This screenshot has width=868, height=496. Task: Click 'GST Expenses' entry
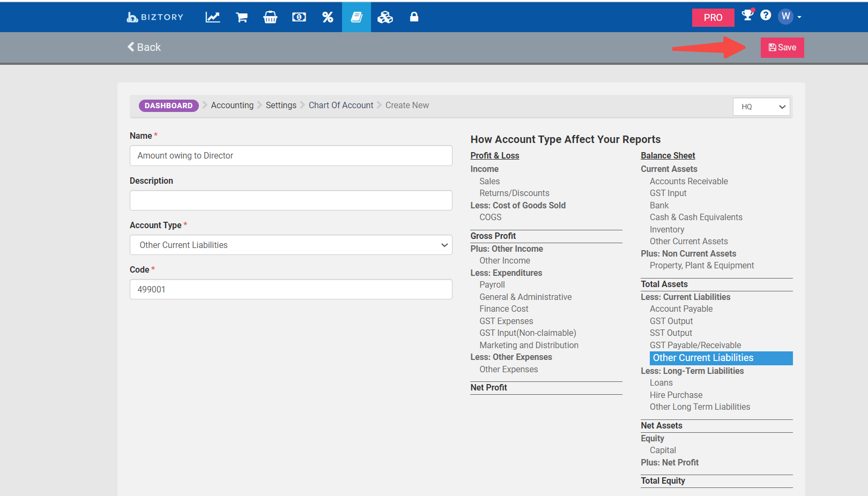506,321
